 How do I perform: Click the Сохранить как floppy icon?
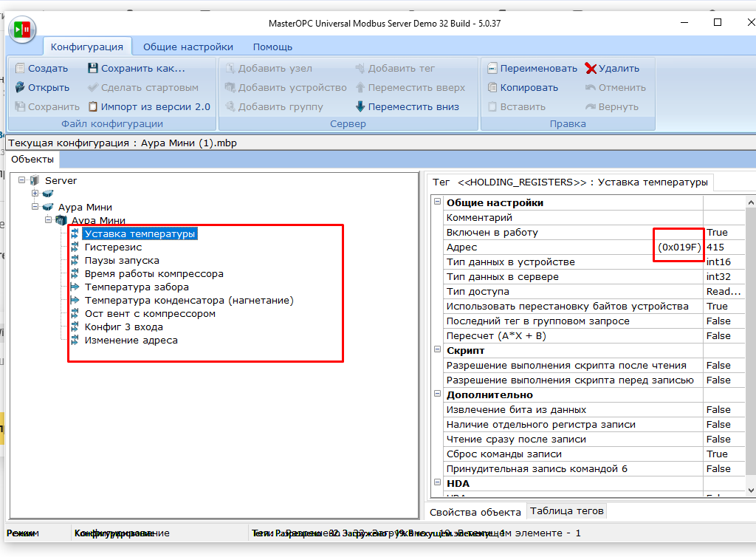[x=93, y=69]
